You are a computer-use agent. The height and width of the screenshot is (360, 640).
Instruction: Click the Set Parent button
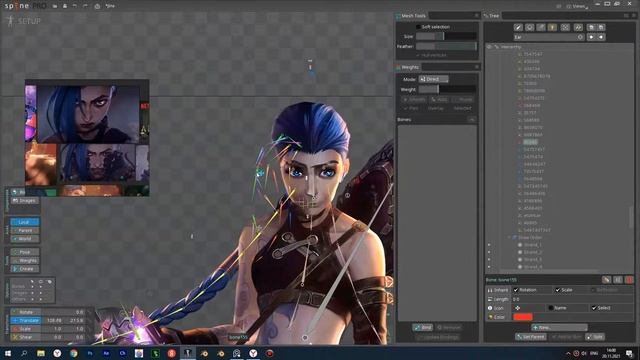click(531, 337)
